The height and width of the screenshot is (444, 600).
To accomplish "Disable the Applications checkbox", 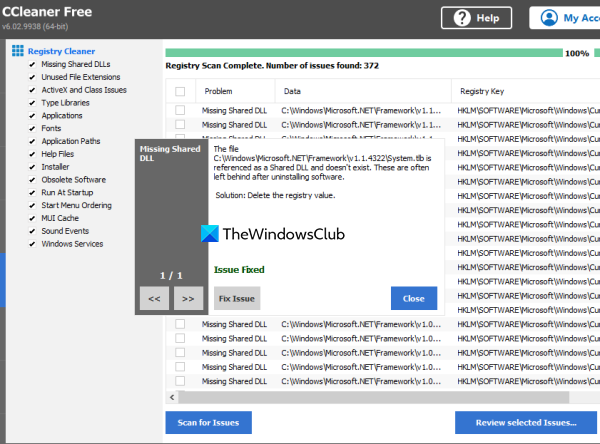I will [x=32, y=116].
